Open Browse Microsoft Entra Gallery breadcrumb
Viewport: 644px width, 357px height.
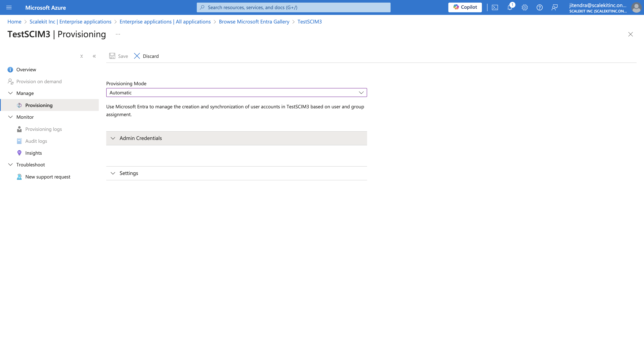[254, 22]
